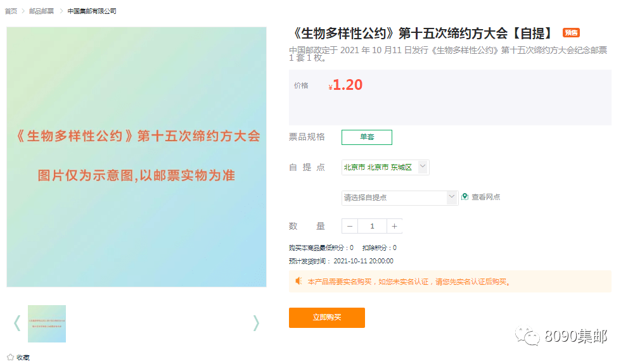Viewport: 628px width, 364px height.
Task: Click the orange presale badge
Action: (571, 33)
